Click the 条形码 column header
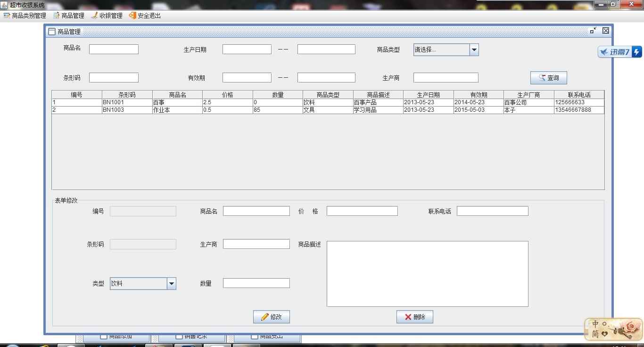 coord(127,95)
